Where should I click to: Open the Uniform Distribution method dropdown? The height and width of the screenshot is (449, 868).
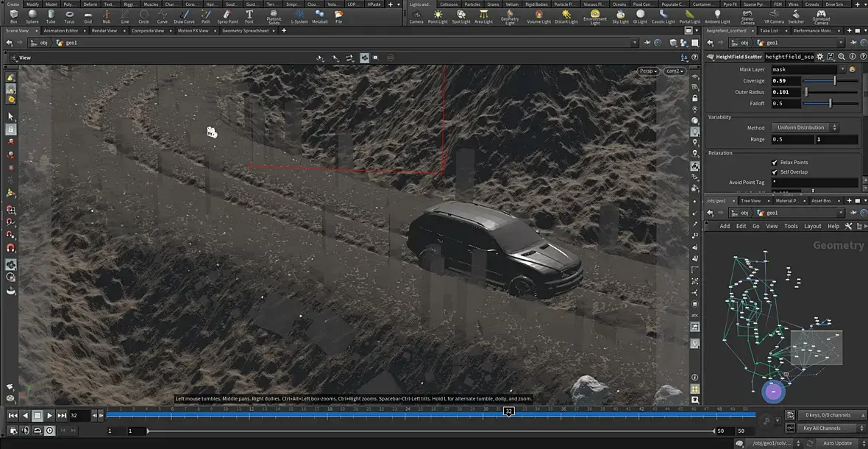(x=804, y=127)
